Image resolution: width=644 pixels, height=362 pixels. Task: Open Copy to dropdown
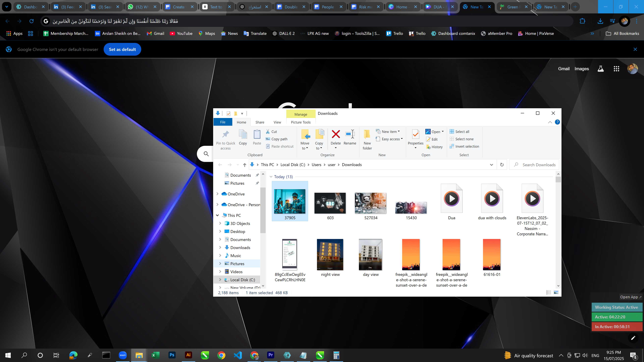(319, 146)
